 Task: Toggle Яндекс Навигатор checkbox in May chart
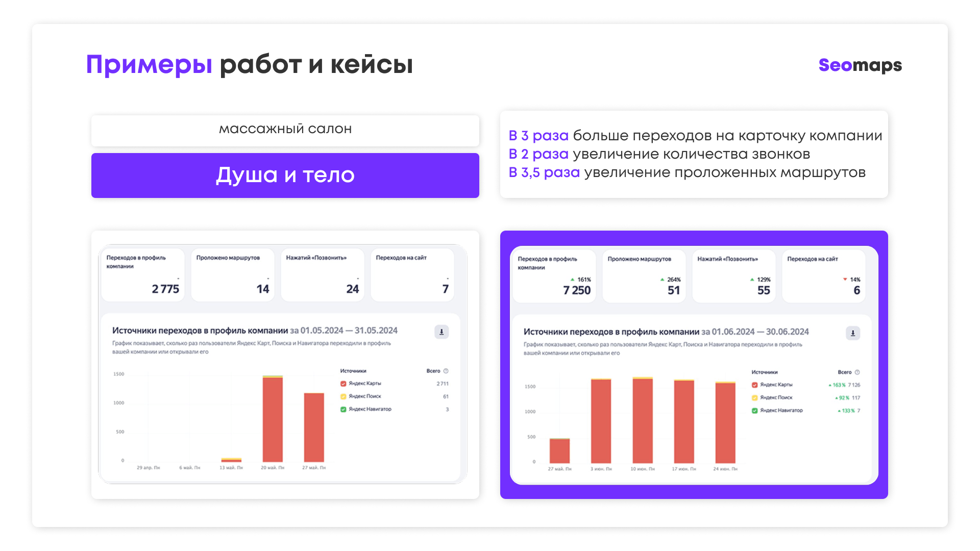[344, 409]
